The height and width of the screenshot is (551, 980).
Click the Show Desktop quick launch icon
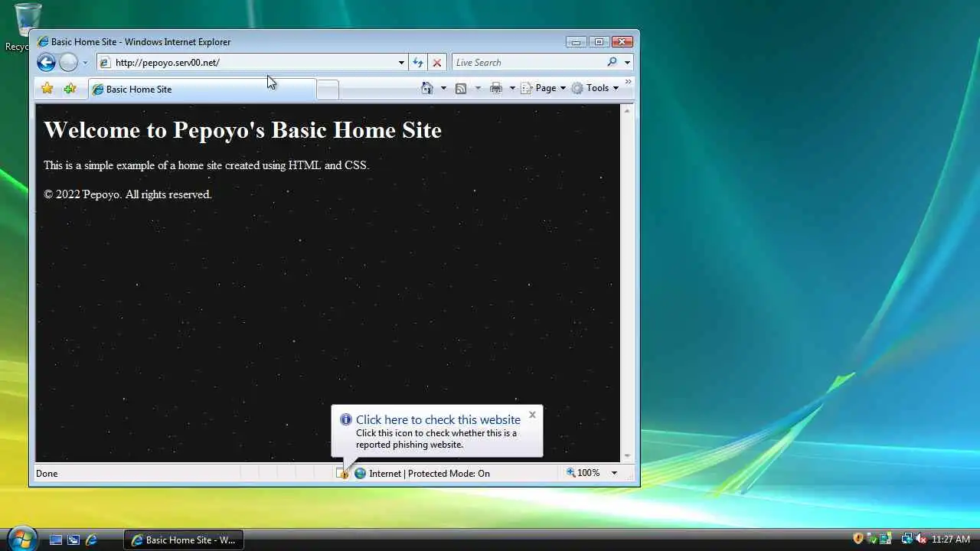click(56, 540)
